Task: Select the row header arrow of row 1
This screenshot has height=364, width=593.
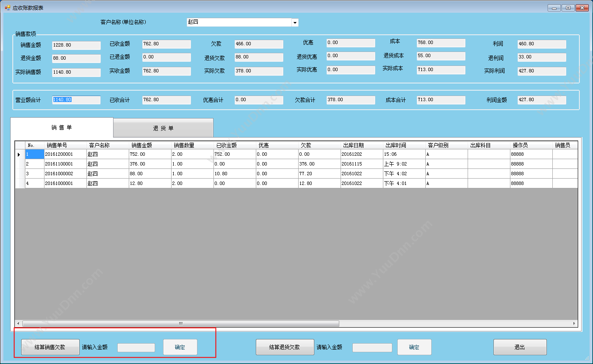Action: coord(20,154)
